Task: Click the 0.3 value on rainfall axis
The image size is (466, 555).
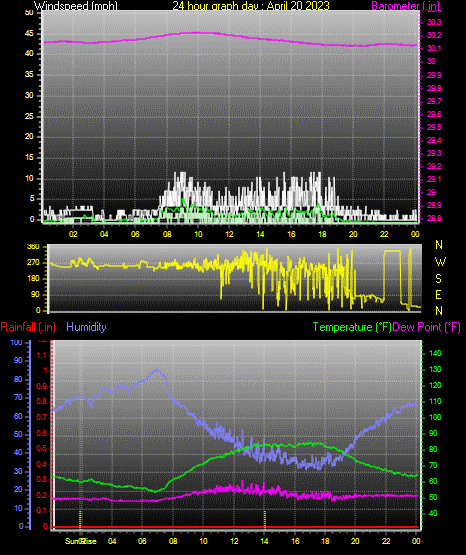Action: coord(42,479)
